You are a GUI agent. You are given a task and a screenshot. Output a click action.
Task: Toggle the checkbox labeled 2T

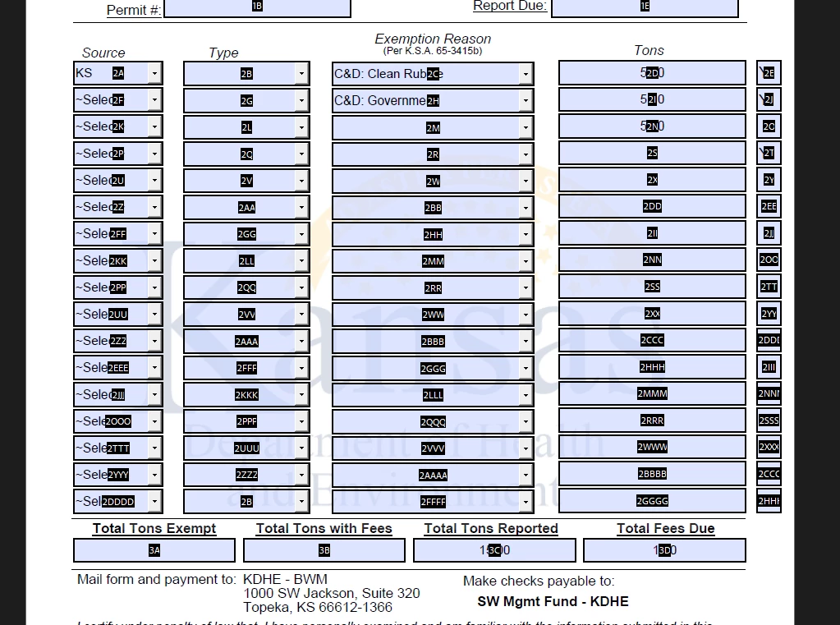769,153
